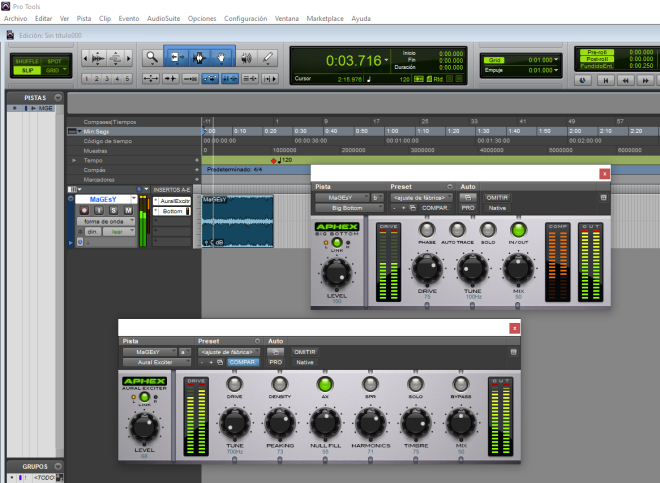Image resolution: width=660 pixels, height=483 pixels.
Task: Select the Scrubber speaker tool
Action: [246, 58]
